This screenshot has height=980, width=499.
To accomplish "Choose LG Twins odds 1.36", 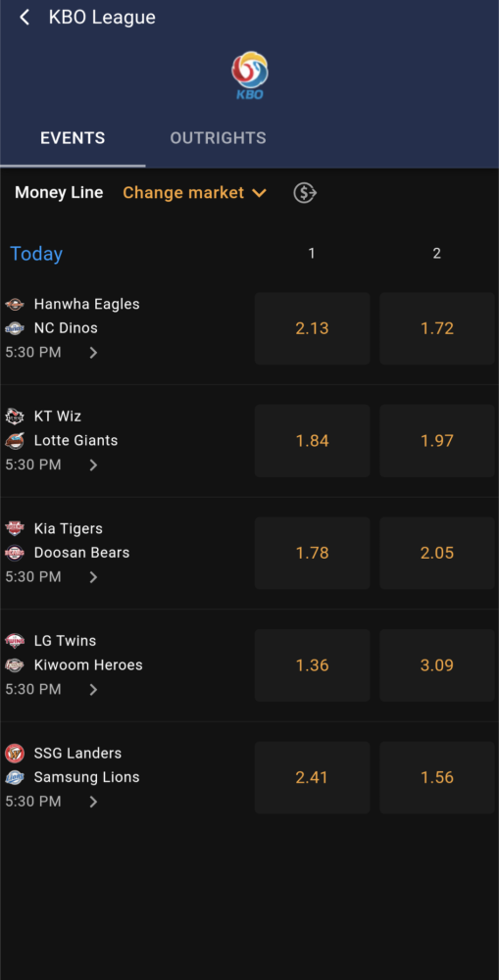I will (x=312, y=665).
